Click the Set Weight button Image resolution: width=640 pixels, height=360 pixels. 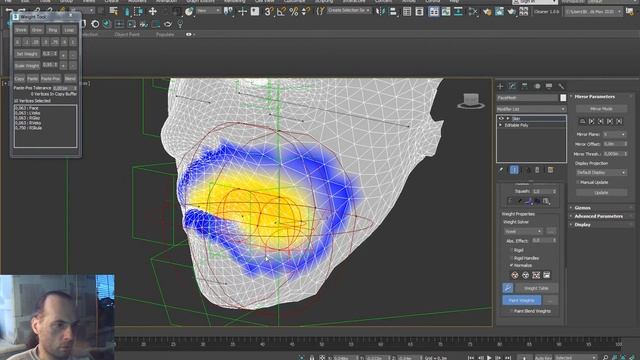[27, 54]
